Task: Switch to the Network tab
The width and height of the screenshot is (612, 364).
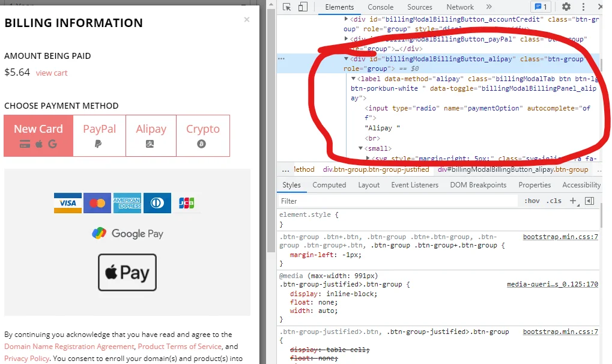Action: point(460,7)
